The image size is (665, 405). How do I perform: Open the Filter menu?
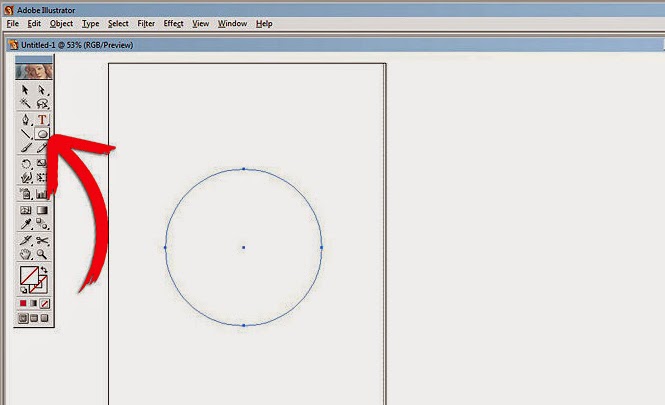[146, 24]
